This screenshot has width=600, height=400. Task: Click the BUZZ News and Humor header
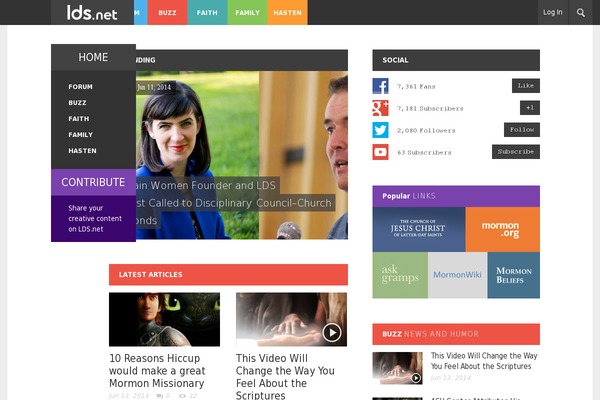coord(456,334)
